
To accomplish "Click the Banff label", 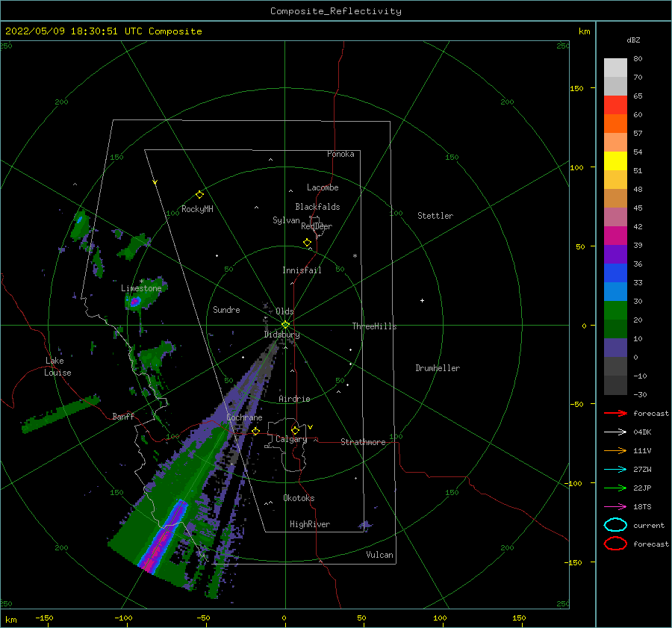I will coord(123,416).
